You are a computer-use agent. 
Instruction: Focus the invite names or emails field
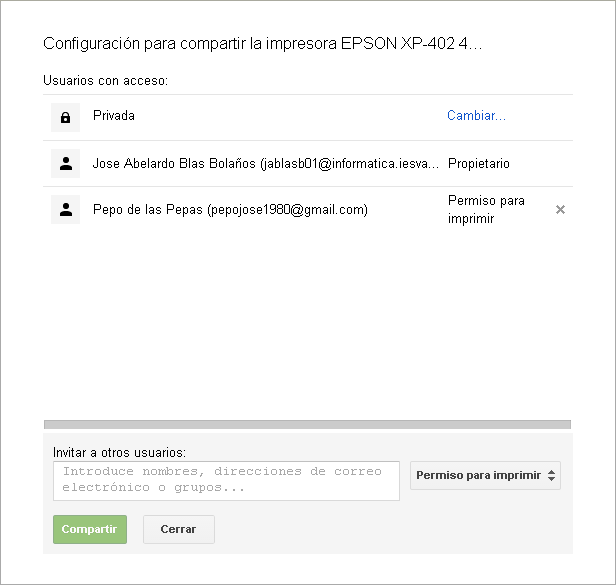[226, 480]
